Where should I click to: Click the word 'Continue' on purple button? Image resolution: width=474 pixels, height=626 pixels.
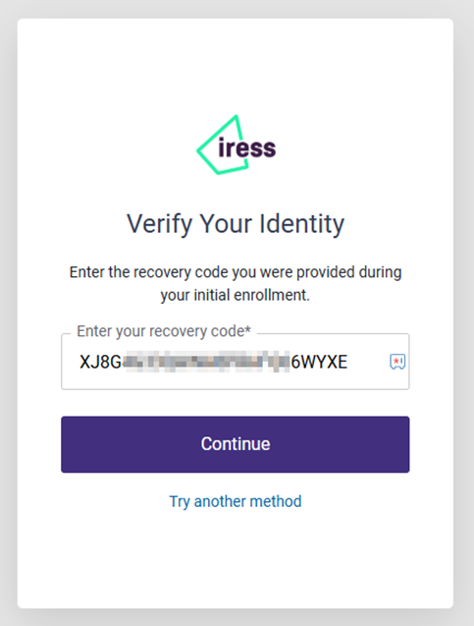(x=235, y=444)
